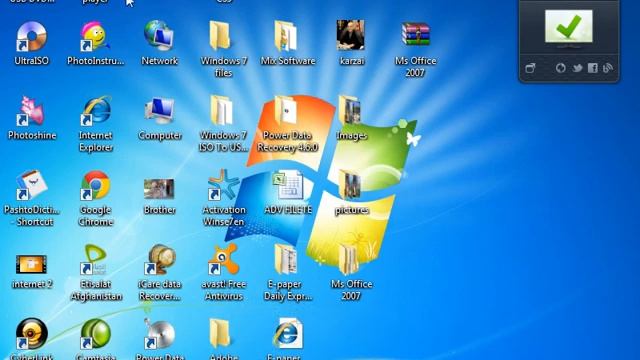
Task: Click the globe icon in widget footer
Action: pyautogui.click(x=561, y=68)
